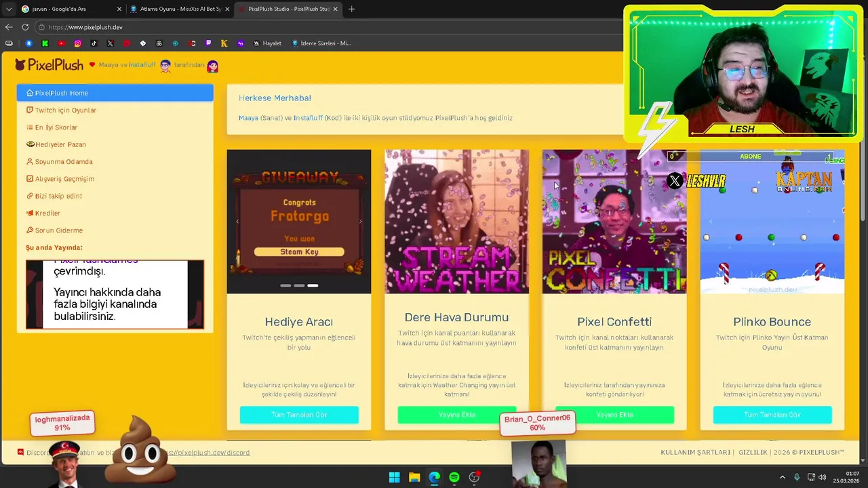The width and height of the screenshot is (868, 488).
Task: Click 'Yayına Ekle' under Dere Hava Durumu
Action: (x=456, y=415)
